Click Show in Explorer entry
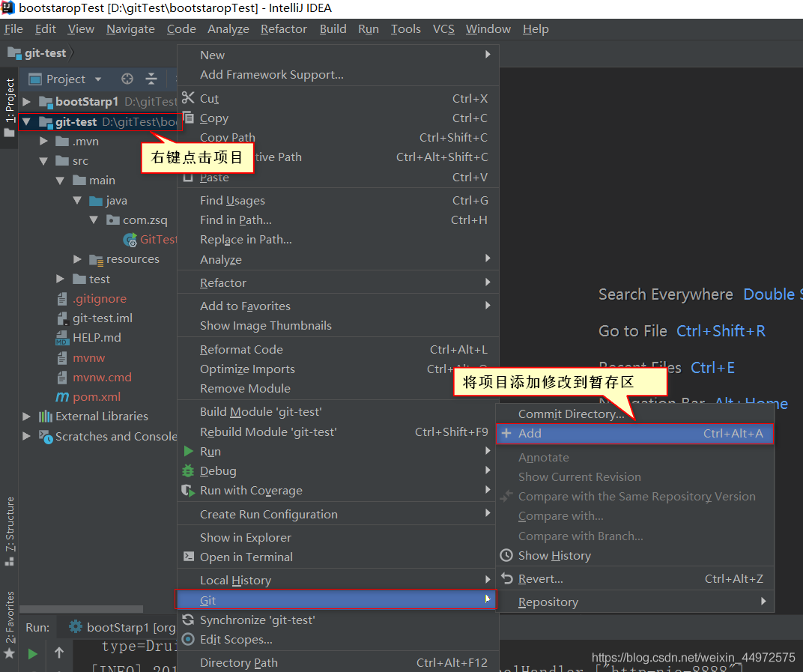This screenshot has height=672, width=803. click(x=336, y=537)
